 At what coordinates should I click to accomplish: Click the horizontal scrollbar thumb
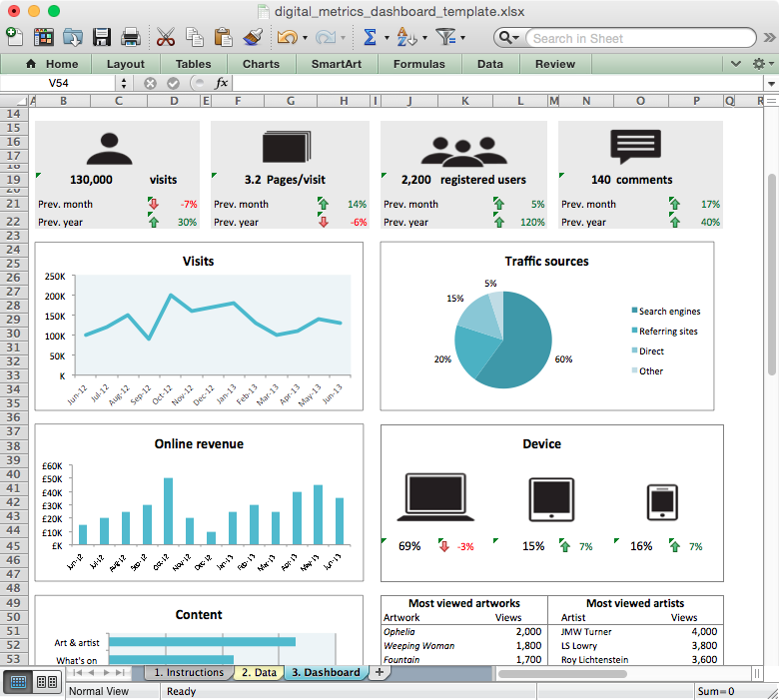(x=562, y=674)
